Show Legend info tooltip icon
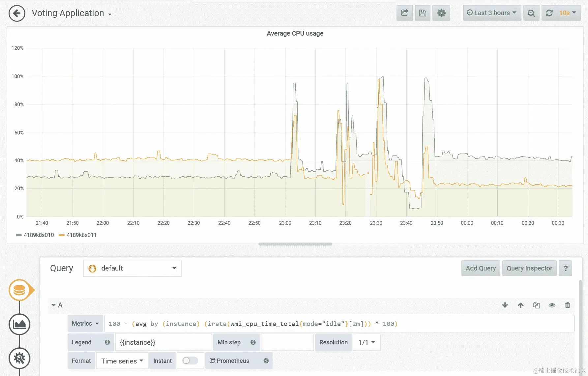Viewport: 588px width, 376px height. tap(107, 342)
